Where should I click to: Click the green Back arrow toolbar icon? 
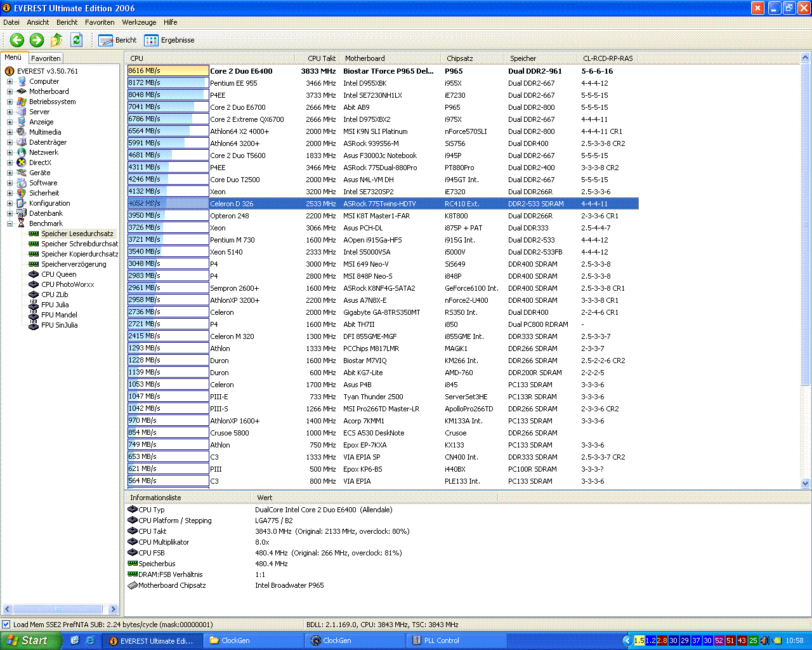tap(17, 40)
